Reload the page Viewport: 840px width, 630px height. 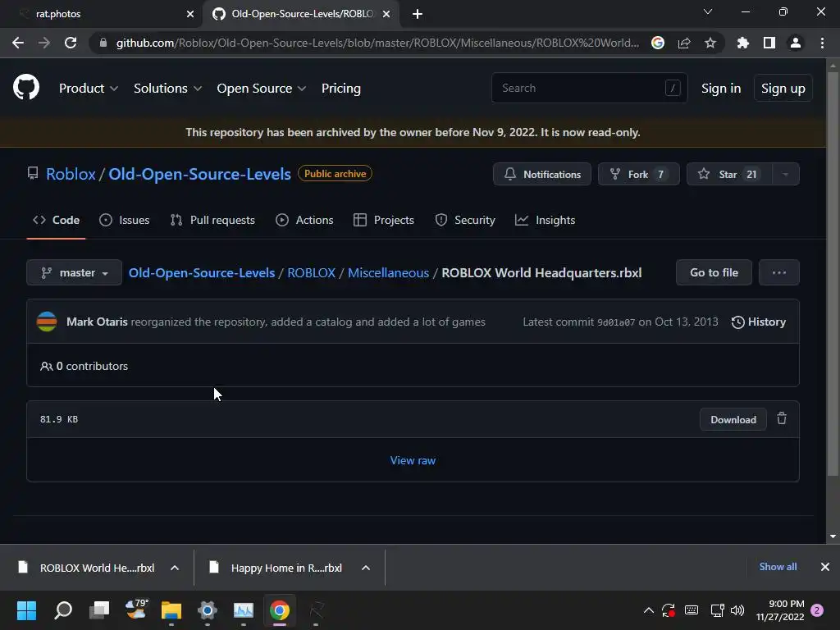(71, 43)
